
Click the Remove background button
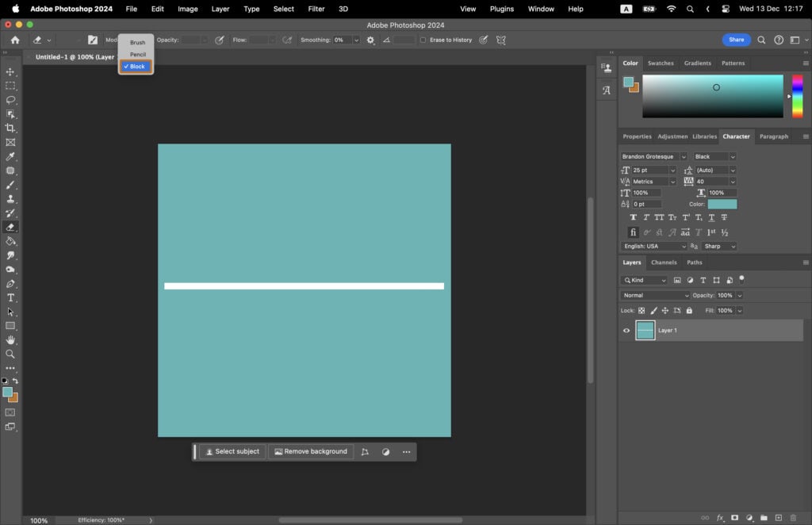[x=310, y=451]
